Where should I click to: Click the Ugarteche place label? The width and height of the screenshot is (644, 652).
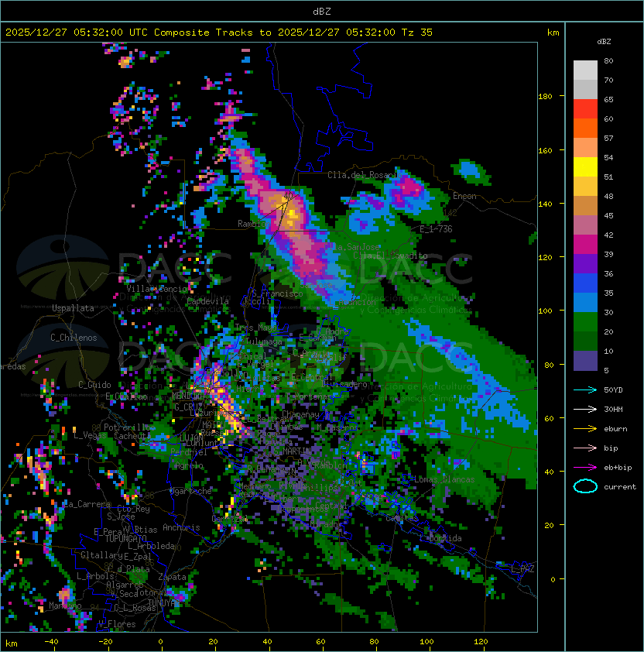[x=191, y=491]
